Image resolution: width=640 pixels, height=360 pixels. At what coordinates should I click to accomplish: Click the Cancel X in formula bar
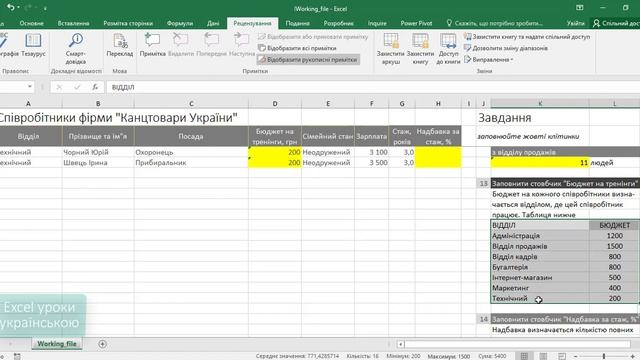[59, 87]
